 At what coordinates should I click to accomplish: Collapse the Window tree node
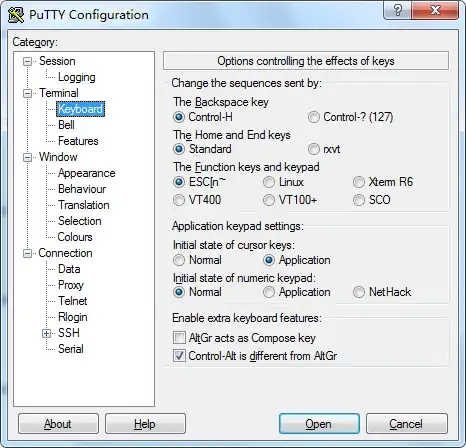coord(27,157)
